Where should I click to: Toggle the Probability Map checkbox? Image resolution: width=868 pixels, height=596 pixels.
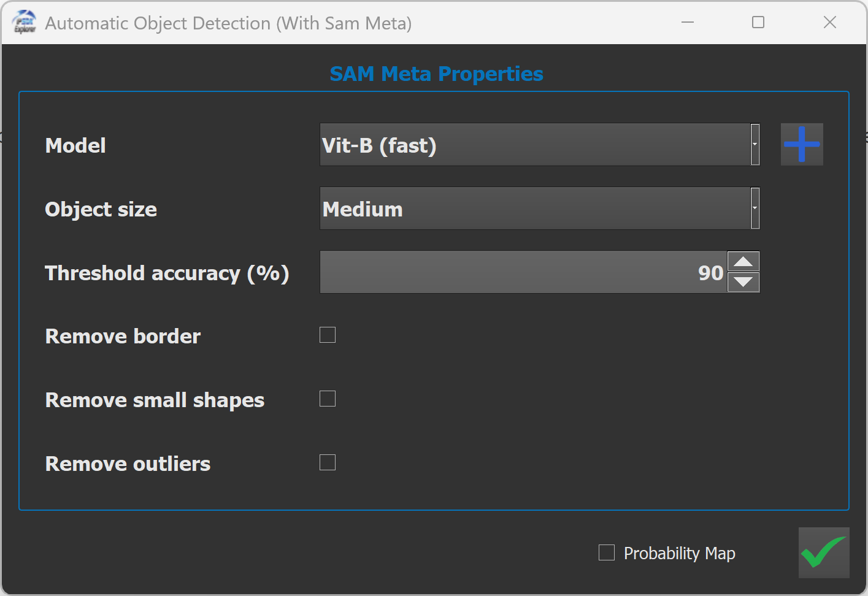click(607, 552)
